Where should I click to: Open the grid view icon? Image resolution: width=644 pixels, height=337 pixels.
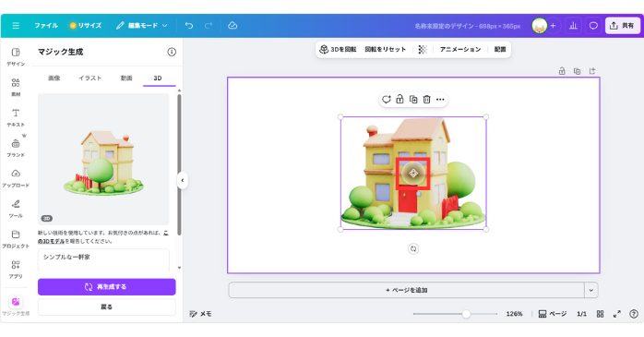[x=600, y=314]
